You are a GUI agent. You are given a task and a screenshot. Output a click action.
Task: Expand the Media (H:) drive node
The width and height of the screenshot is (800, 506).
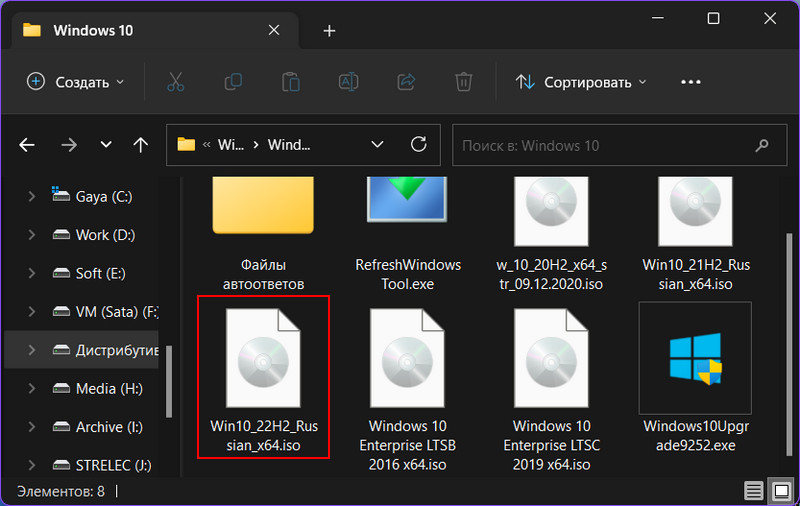pyautogui.click(x=32, y=389)
